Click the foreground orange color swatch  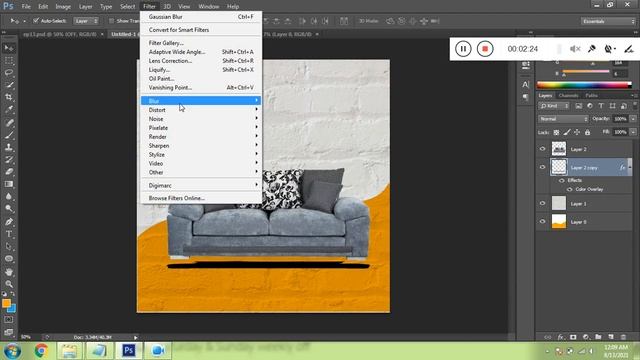point(6,303)
